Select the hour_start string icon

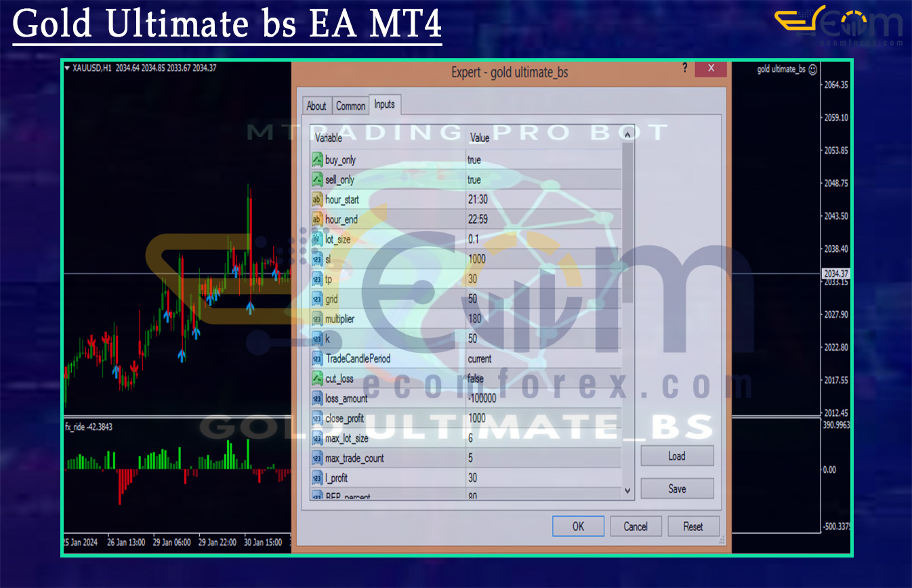pyautogui.click(x=317, y=200)
